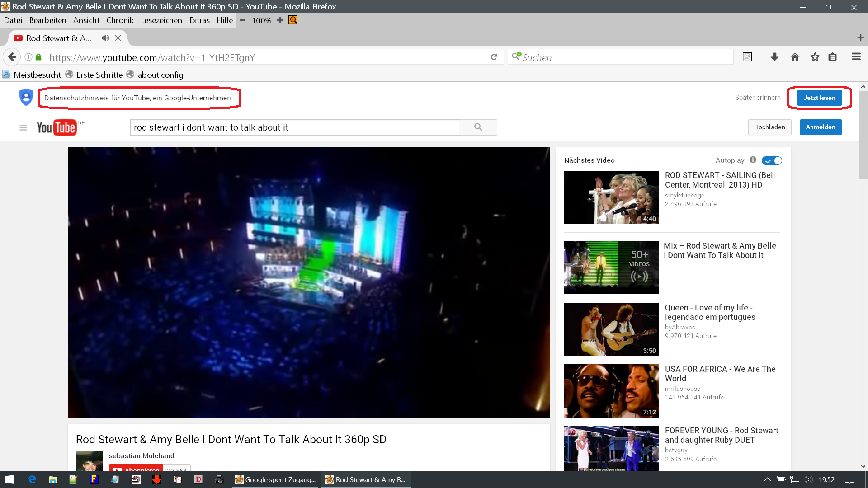
Task: Reload the page with the refresh icon
Action: (x=494, y=57)
